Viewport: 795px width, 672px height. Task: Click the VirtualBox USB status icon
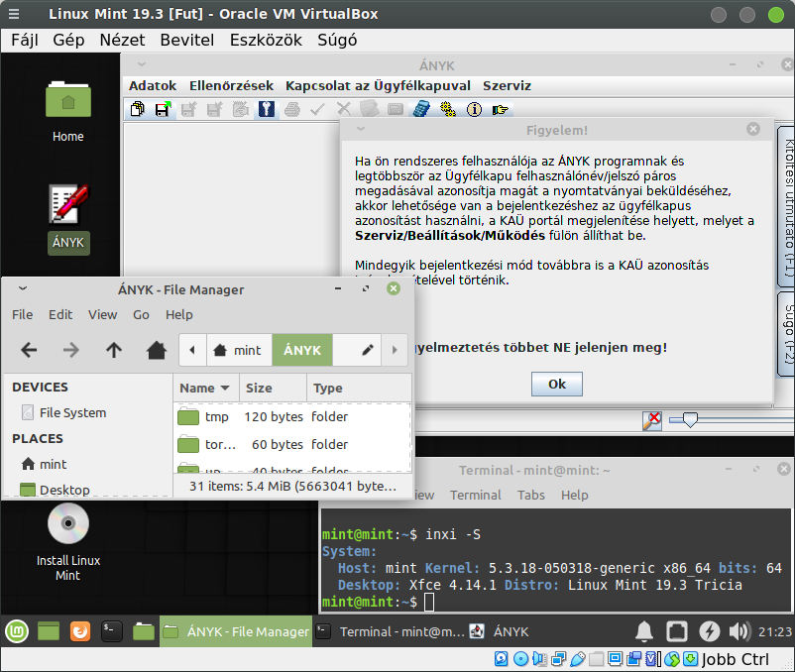click(578, 659)
